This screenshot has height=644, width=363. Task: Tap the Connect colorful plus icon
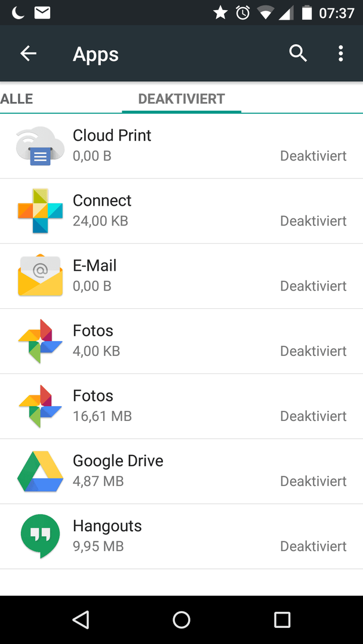click(x=40, y=211)
